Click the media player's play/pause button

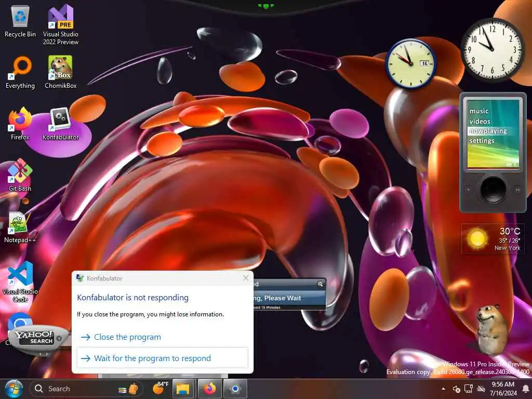[517, 189]
